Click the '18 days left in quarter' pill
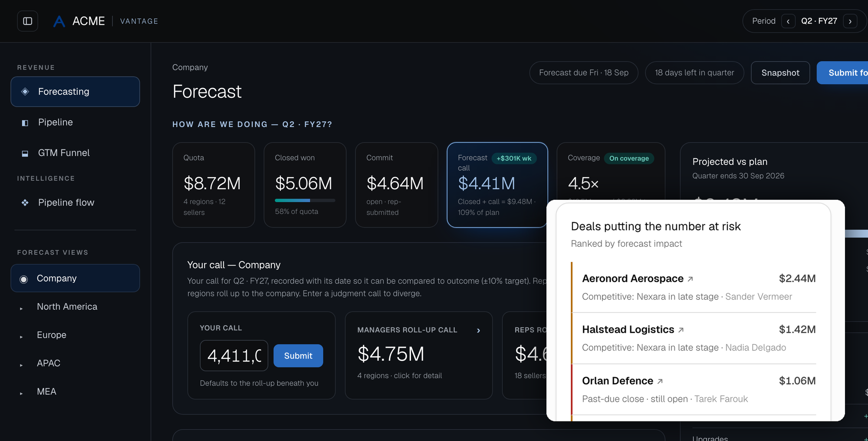This screenshot has height=441, width=868. point(694,73)
